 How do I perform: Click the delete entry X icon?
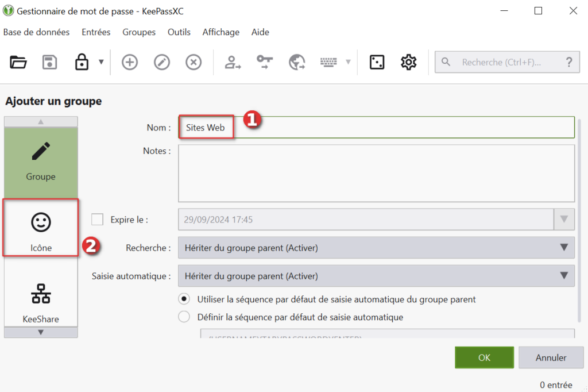point(194,62)
